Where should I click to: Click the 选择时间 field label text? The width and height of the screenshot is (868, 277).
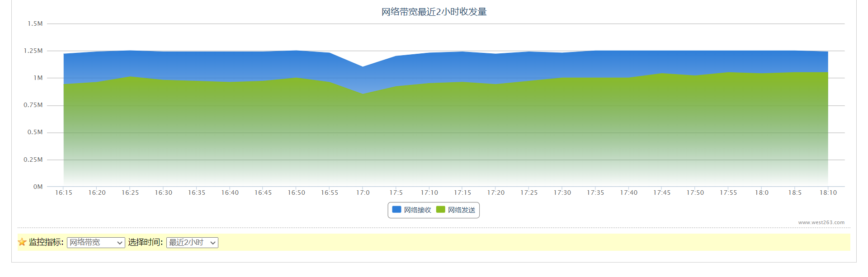[145, 242]
